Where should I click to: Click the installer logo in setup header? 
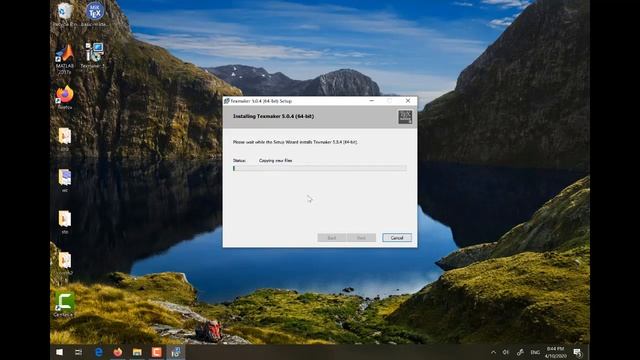405,117
